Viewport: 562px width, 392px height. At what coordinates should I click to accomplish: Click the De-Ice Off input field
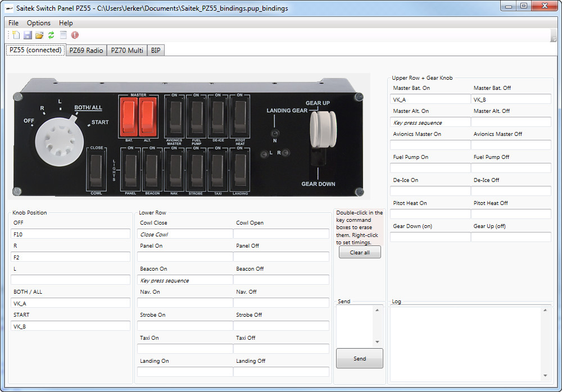[x=511, y=191]
